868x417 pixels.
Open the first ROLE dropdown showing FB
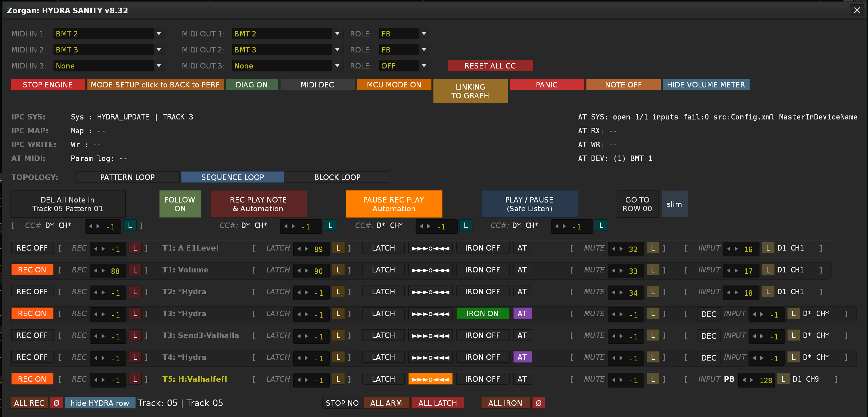click(x=404, y=34)
